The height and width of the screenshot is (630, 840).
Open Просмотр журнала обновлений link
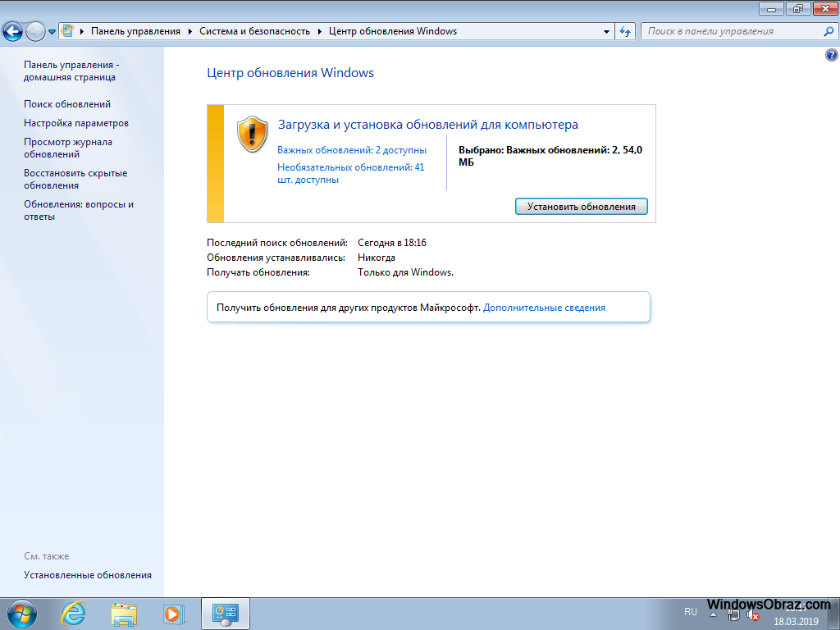(x=68, y=148)
